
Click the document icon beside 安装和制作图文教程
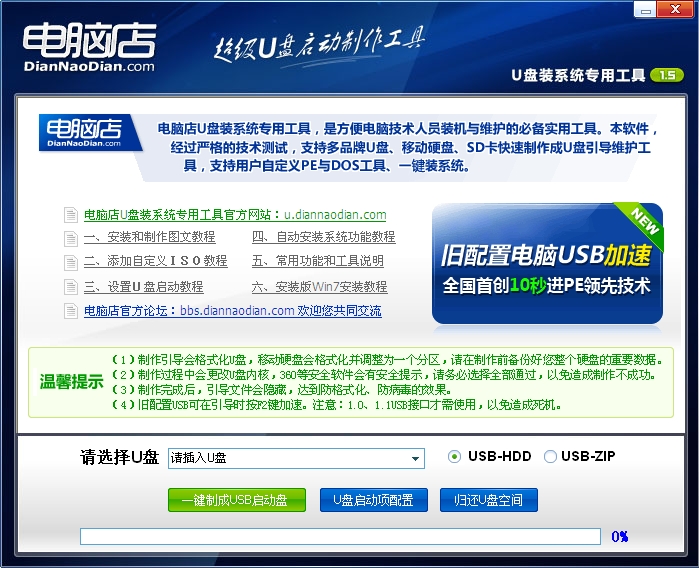(x=70, y=238)
